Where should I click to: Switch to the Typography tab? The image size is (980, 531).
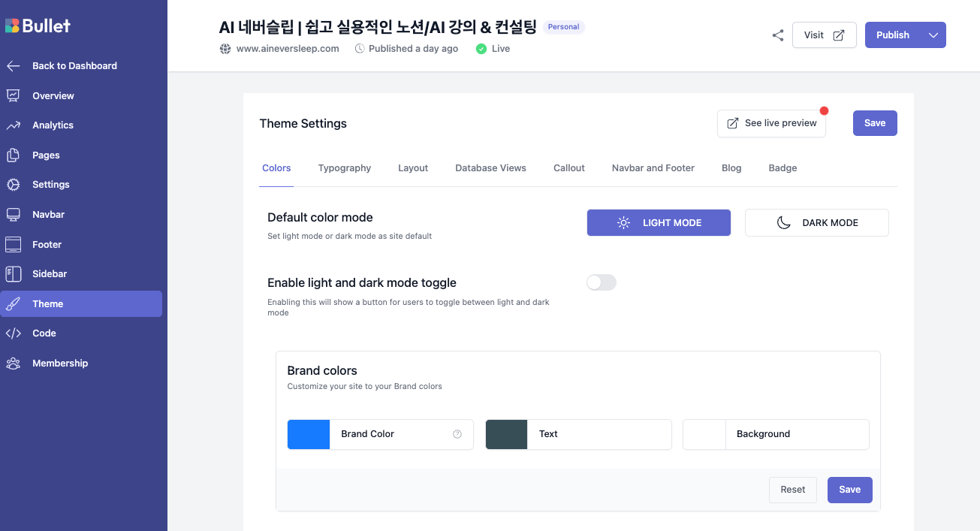point(345,168)
